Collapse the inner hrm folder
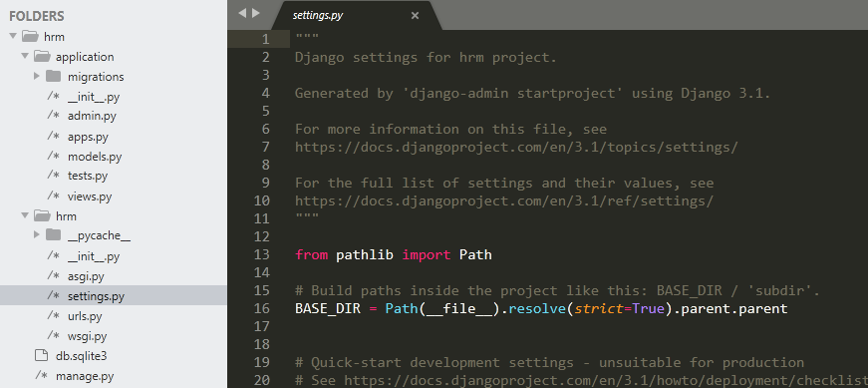 [25, 215]
